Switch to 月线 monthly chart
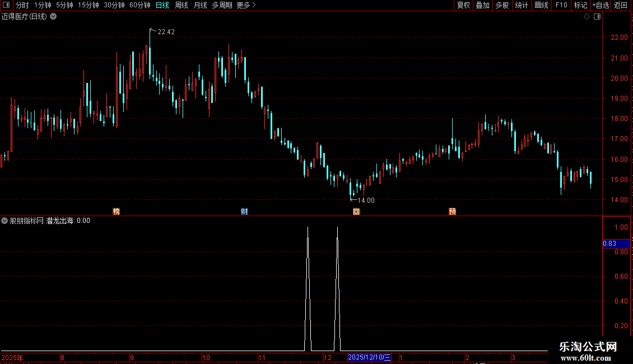 pyautogui.click(x=200, y=5)
